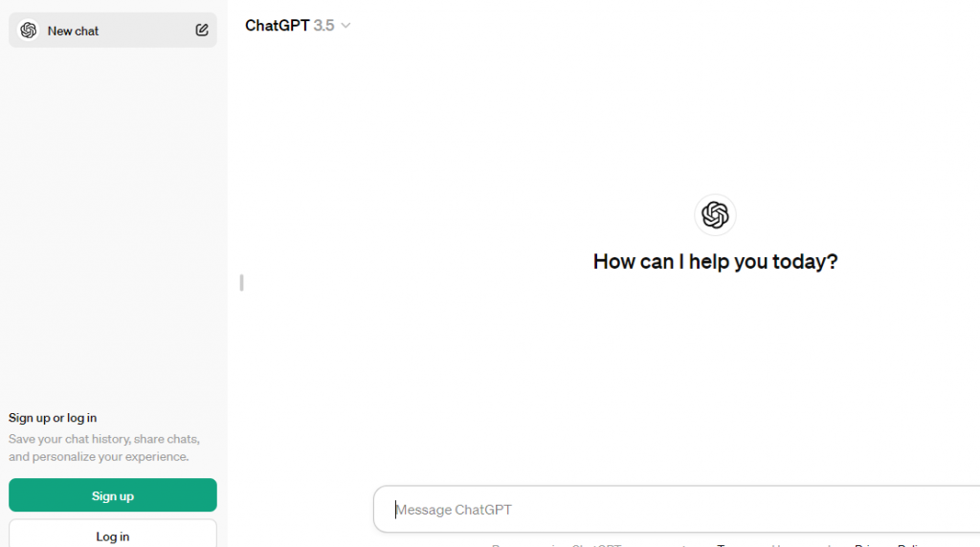Viewport: 980px width, 547px height.
Task: Click the compose pencil icon beside New chat
Action: (x=201, y=30)
